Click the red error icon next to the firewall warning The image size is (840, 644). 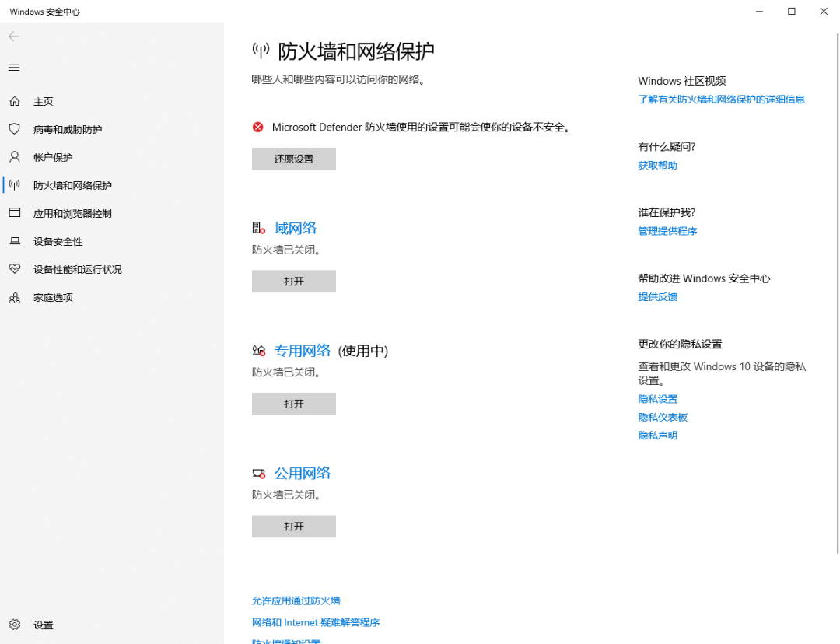[x=257, y=127]
